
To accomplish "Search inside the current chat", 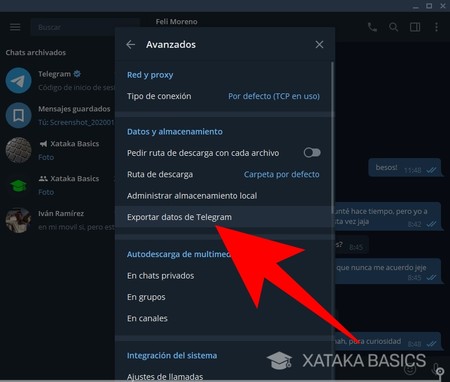I will click(393, 27).
